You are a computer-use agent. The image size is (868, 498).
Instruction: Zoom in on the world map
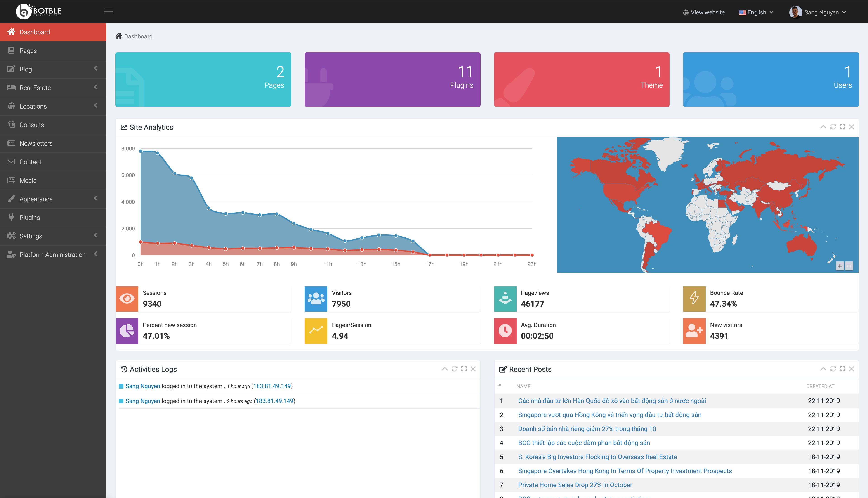[x=840, y=266]
